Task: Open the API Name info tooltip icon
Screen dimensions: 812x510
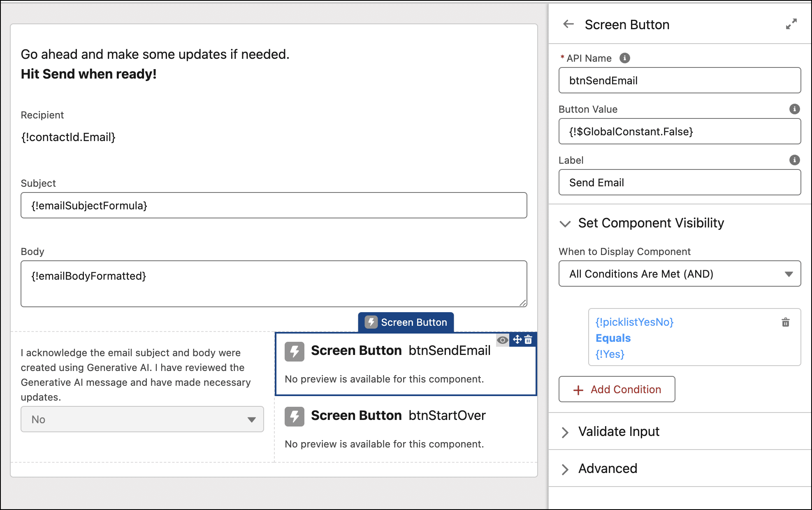Action: [x=624, y=58]
